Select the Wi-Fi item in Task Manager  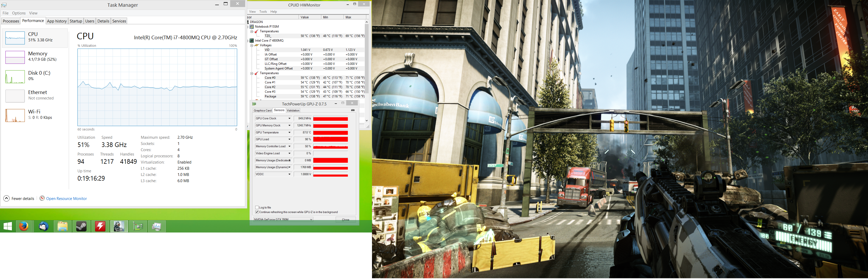coord(35,115)
